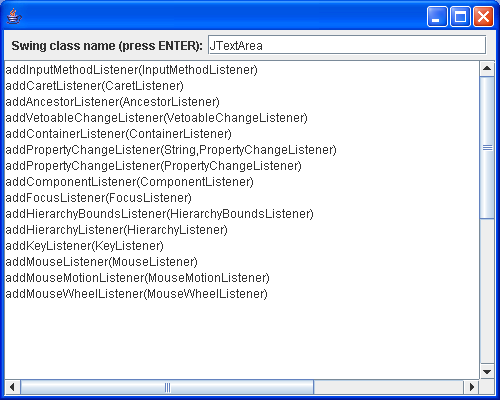Viewport: 500px width, 400px height.
Task: Click the addComponentListener(ComponentListener) line
Action: coord(130,182)
